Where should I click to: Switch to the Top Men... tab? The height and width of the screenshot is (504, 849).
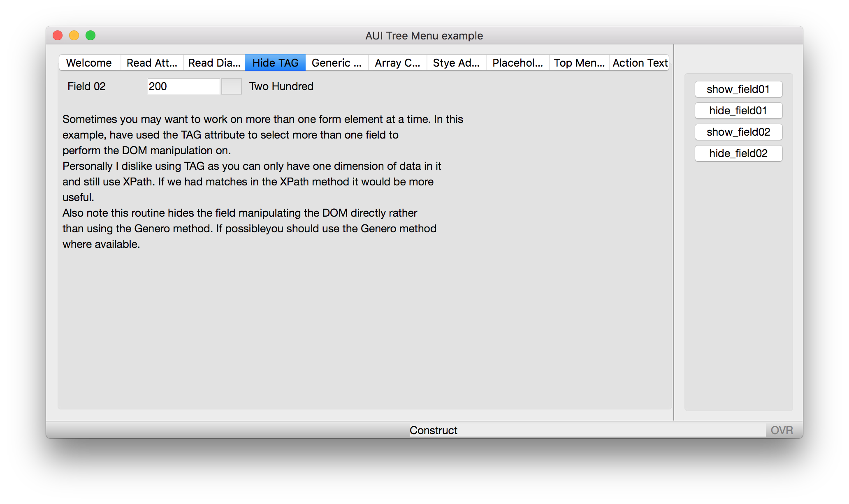tap(579, 63)
